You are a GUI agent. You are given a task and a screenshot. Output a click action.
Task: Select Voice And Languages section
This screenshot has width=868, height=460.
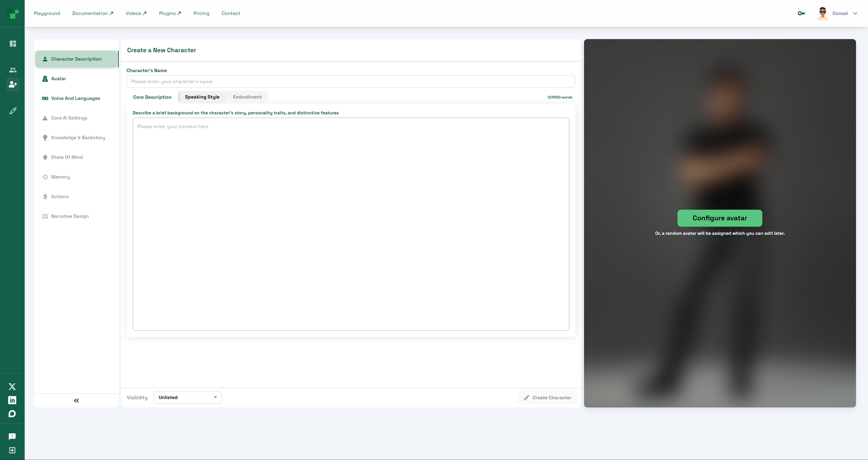tap(75, 98)
